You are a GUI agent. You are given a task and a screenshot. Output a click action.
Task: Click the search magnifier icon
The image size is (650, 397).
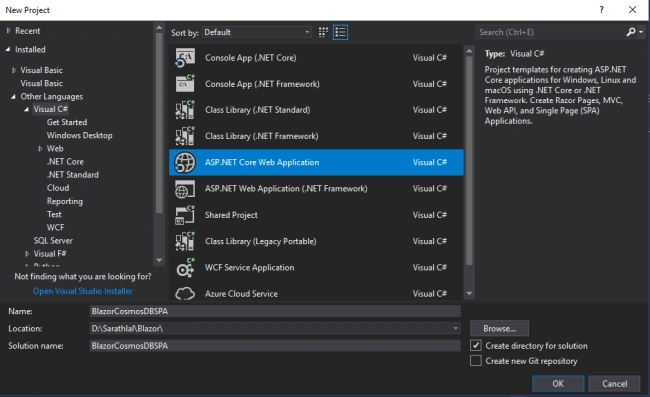[x=631, y=32]
